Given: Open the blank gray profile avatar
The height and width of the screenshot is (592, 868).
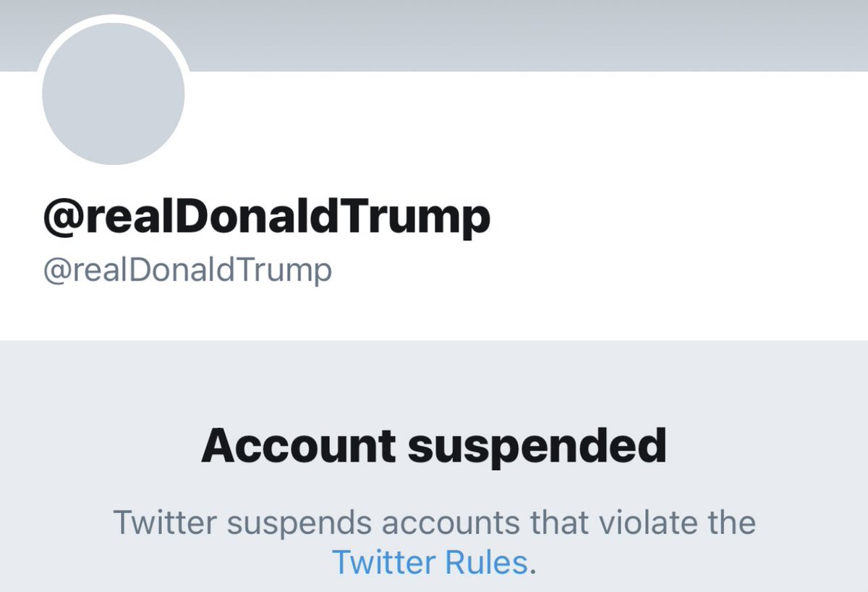Looking at the screenshot, I should [x=114, y=93].
